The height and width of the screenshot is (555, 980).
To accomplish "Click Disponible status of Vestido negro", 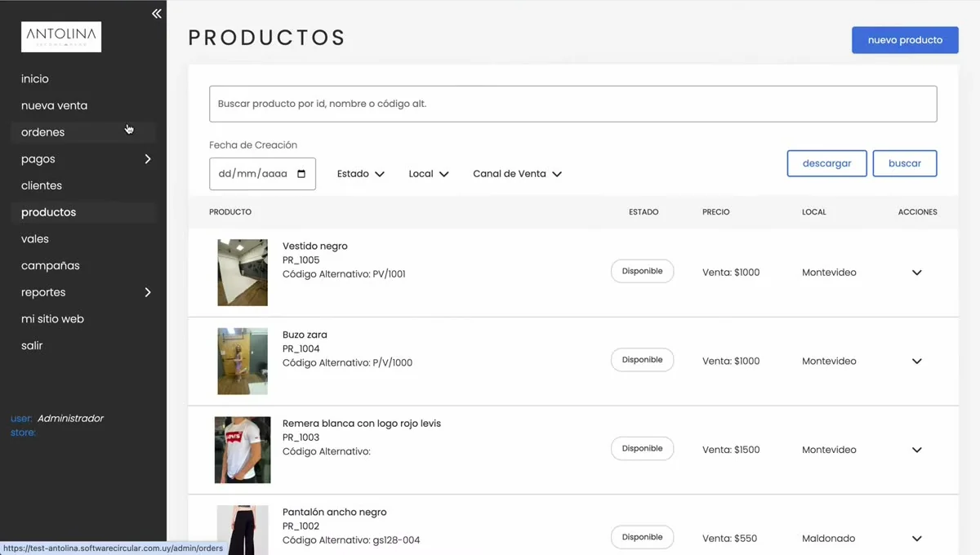I will [643, 271].
